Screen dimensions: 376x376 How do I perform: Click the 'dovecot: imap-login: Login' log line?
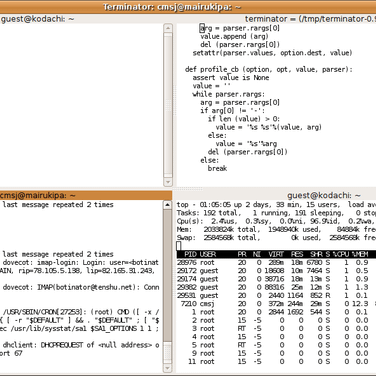click(x=81, y=263)
